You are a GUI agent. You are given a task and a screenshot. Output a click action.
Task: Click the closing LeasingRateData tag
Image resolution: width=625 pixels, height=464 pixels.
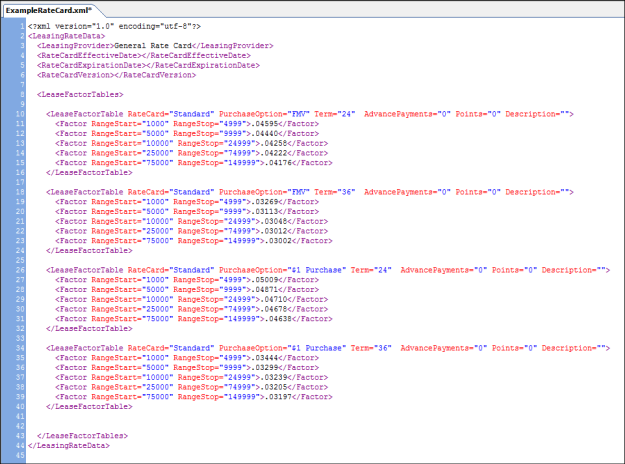[x=69, y=446]
